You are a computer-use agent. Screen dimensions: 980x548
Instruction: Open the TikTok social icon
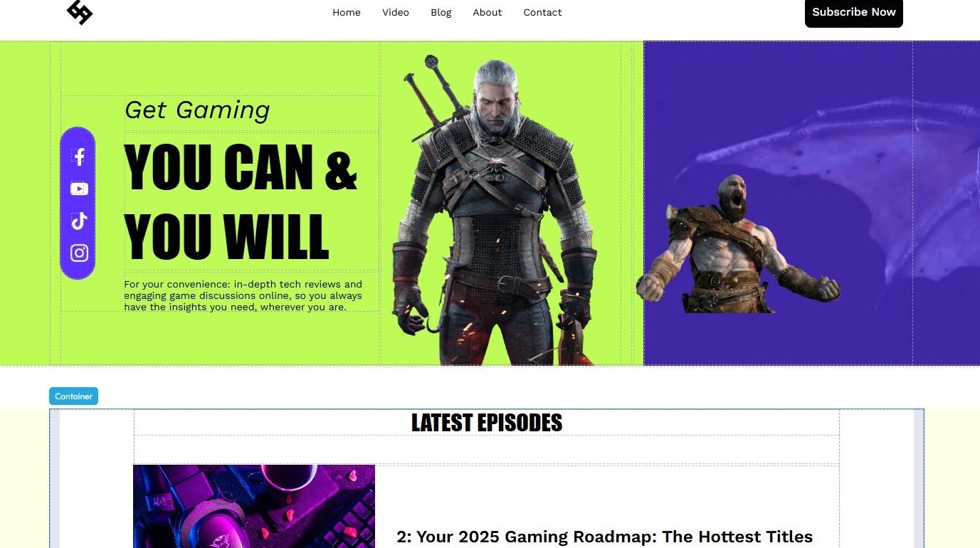(79, 221)
